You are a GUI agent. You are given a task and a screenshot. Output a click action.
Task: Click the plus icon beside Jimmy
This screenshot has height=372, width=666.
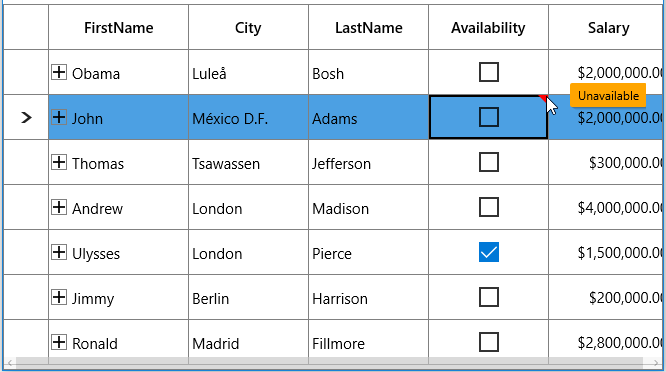[59, 297]
